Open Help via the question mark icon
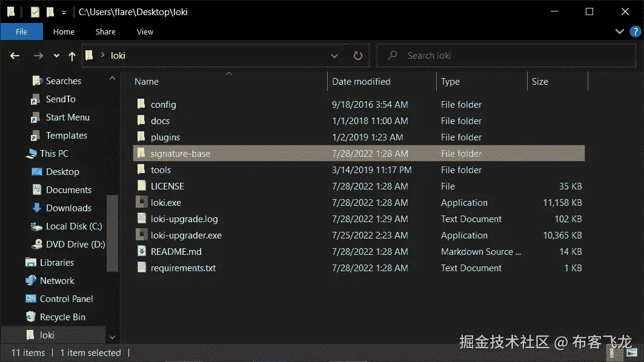This screenshot has height=362, width=644. (x=634, y=31)
